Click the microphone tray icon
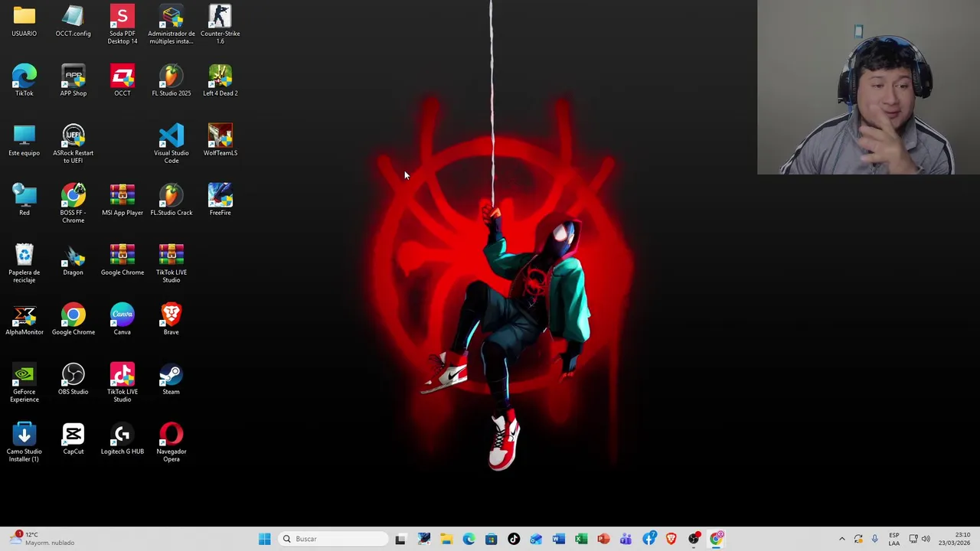980x551 pixels. (x=874, y=539)
